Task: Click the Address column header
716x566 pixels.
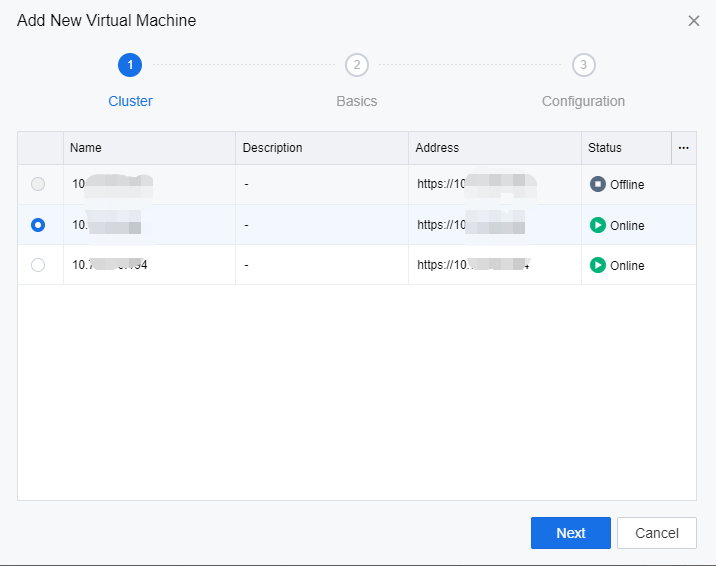Action: (x=437, y=148)
